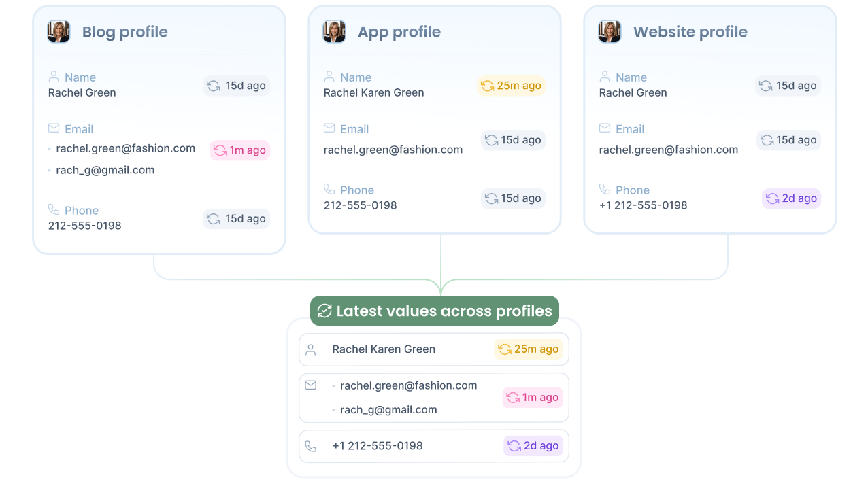Click the person icon beside Website profile Name
This screenshot has width=868, height=484.
[605, 77]
